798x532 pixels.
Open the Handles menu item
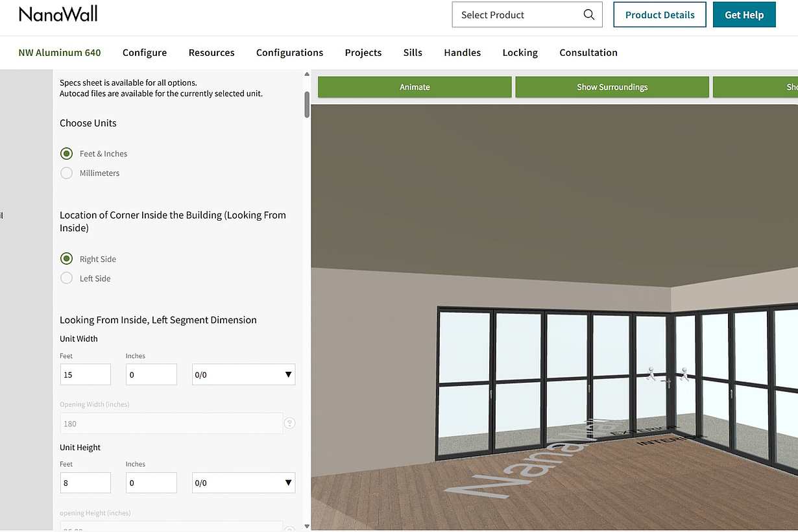click(x=463, y=53)
